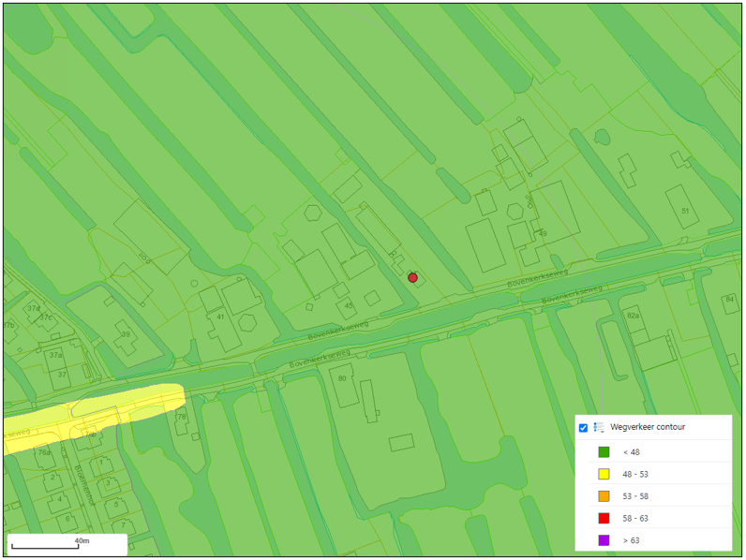Click the legend list icon beside Wegverkeer contour
Image resolution: width=746 pixels, height=560 pixels.
[598, 428]
